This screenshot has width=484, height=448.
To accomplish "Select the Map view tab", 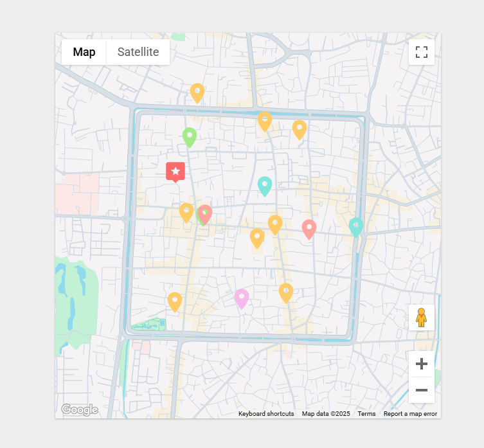I will coord(84,52).
